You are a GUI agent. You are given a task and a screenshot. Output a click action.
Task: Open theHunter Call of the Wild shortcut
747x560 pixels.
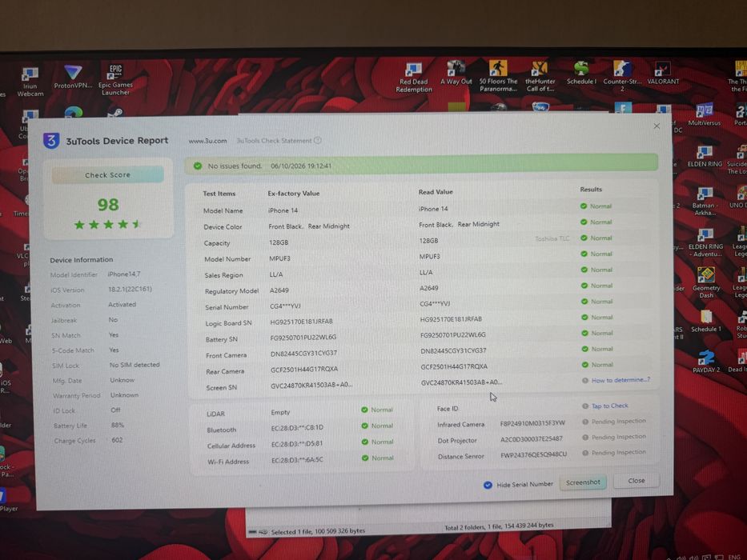tap(540, 76)
